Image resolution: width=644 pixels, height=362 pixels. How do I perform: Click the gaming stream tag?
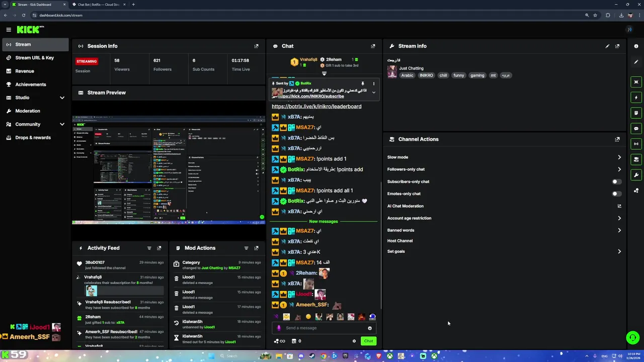477,75
